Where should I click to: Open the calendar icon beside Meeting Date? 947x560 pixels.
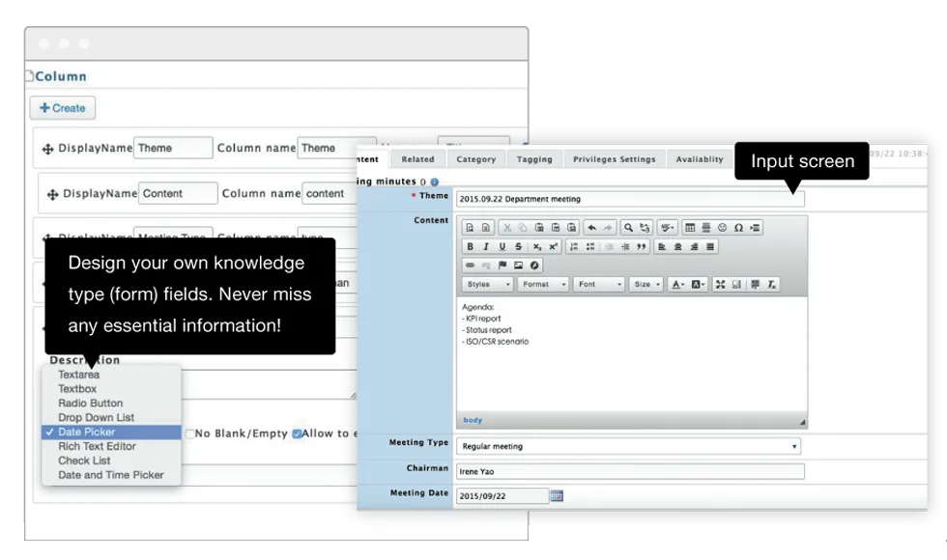(x=557, y=496)
